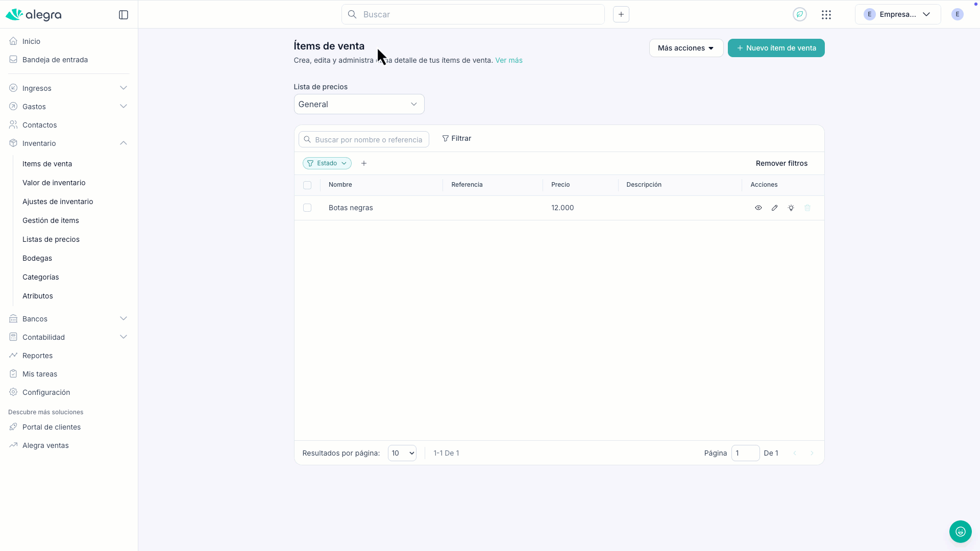Click the Botas negras name cell
Viewport: 980px width, 551px height.
pyautogui.click(x=351, y=208)
